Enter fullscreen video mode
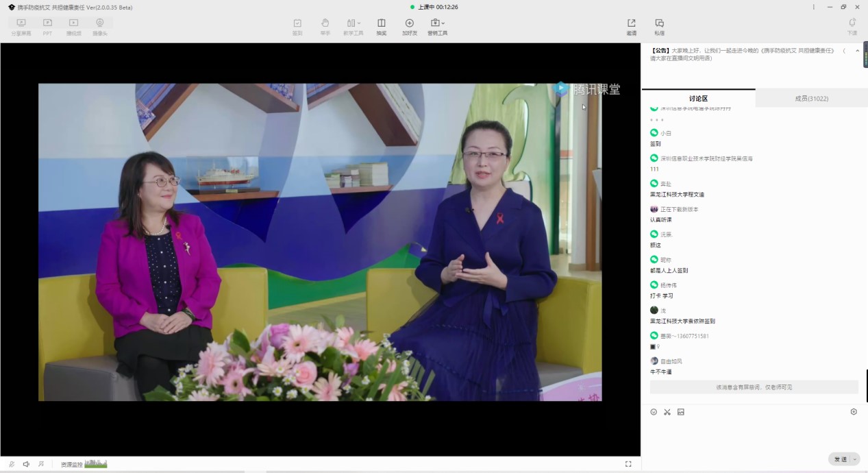Screen dimensions: 868x473 point(628,464)
